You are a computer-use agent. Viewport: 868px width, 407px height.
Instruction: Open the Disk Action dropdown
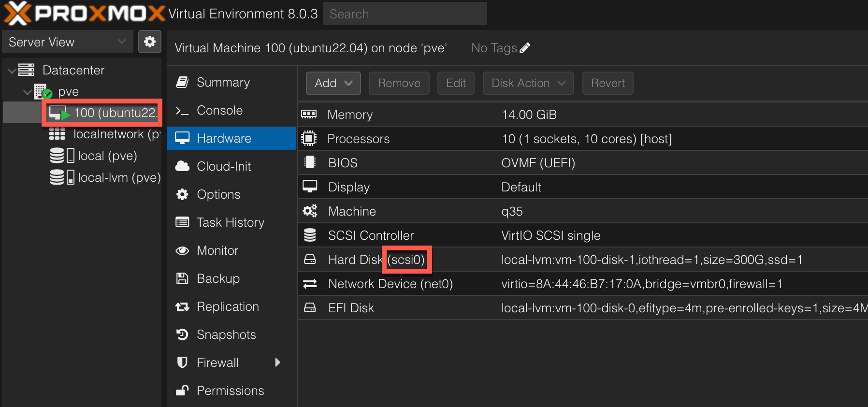(x=528, y=83)
